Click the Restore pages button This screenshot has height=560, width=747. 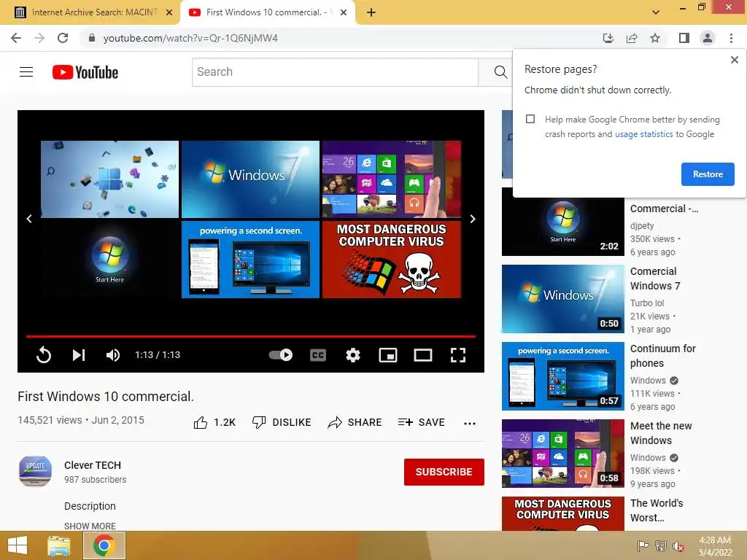pyautogui.click(x=708, y=174)
